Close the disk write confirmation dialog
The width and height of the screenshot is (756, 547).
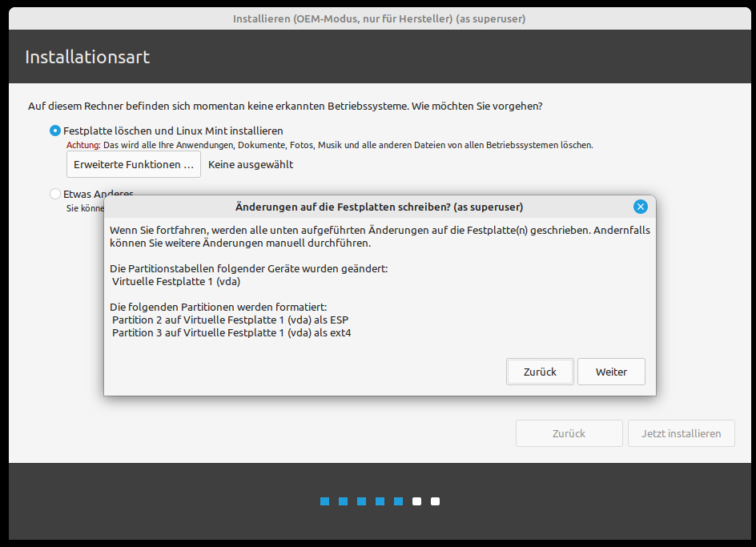tap(640, 207)
